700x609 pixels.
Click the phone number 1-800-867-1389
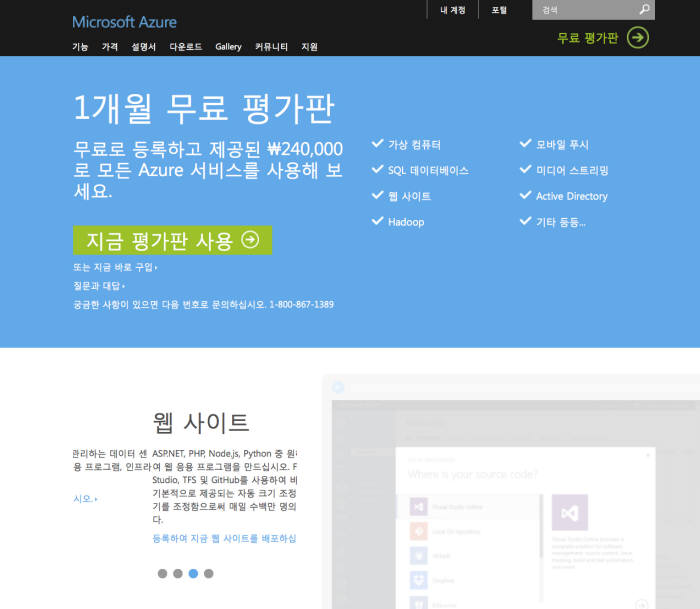click(x=301, y=304)
